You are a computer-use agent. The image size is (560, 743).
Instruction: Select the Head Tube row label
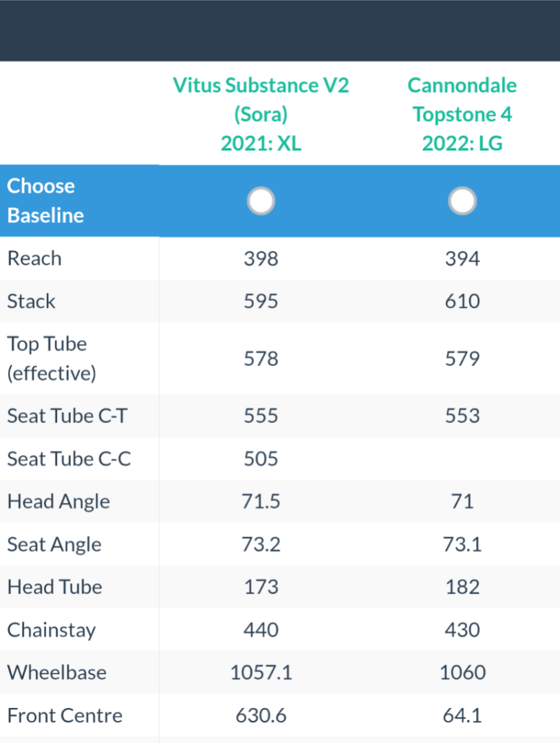click(x=54, y=588)
